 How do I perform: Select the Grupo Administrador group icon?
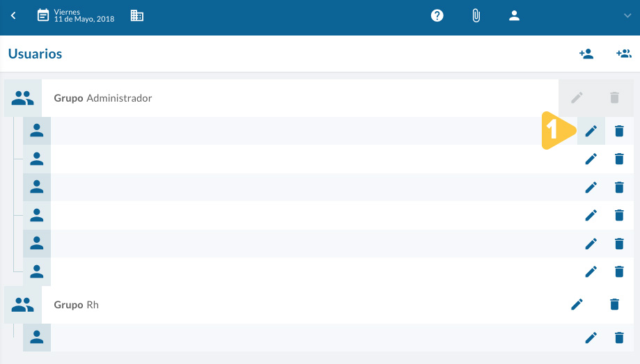[23, 98]
